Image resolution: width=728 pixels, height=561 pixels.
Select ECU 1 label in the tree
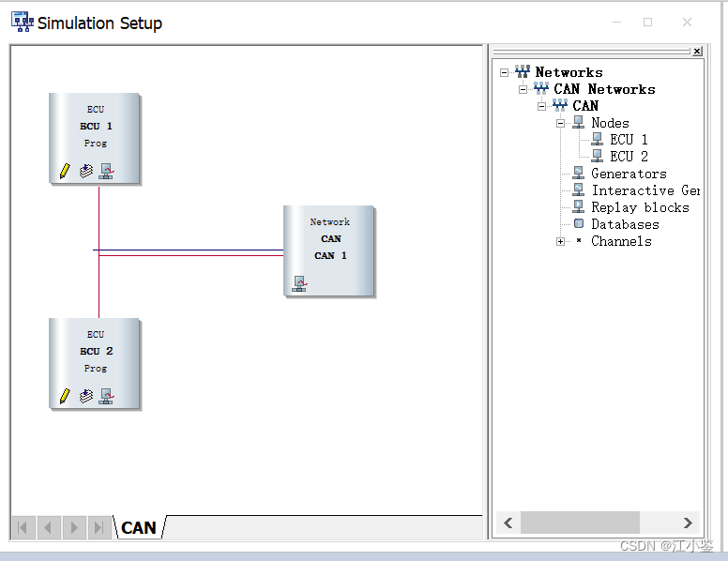pos(629,140)
